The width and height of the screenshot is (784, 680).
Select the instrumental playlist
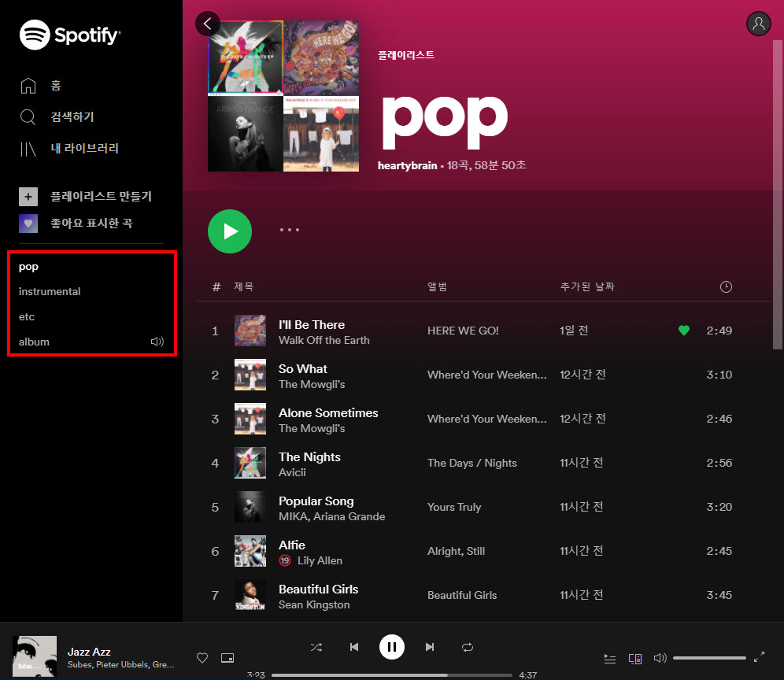pyautogui.click(x=50, y=291)
